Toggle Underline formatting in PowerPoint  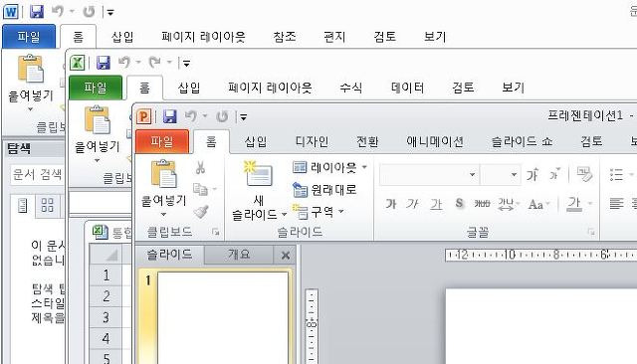pos(436,204)
